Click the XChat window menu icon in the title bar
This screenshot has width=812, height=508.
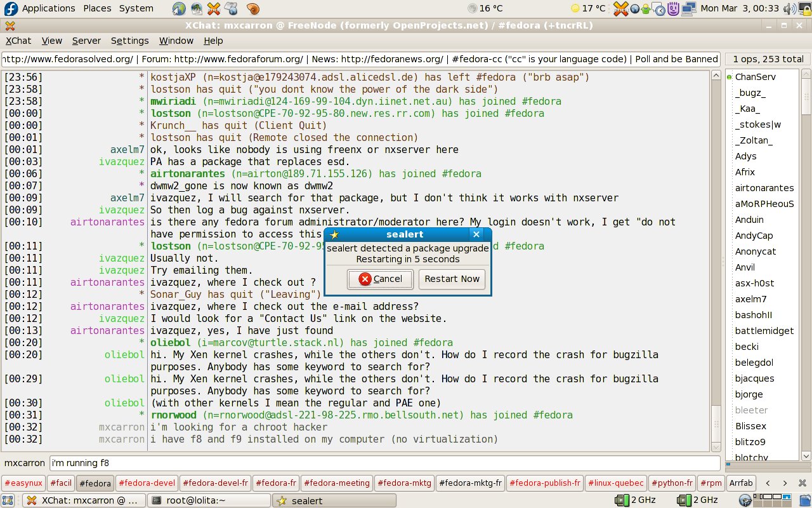10,26
